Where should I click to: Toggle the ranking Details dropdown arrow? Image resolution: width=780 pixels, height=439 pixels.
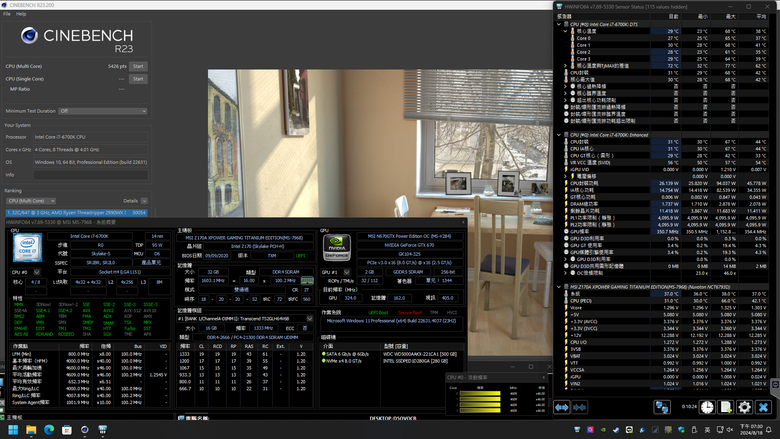point(144,201)
